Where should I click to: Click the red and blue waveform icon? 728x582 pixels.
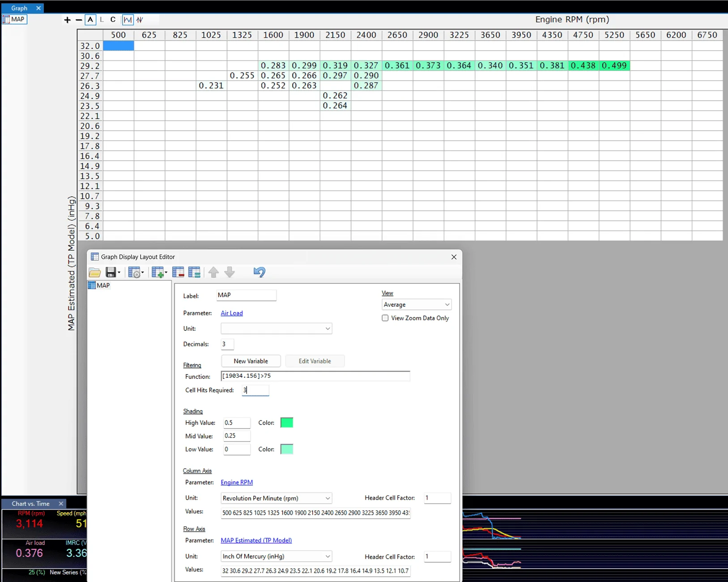coord(140,20)
